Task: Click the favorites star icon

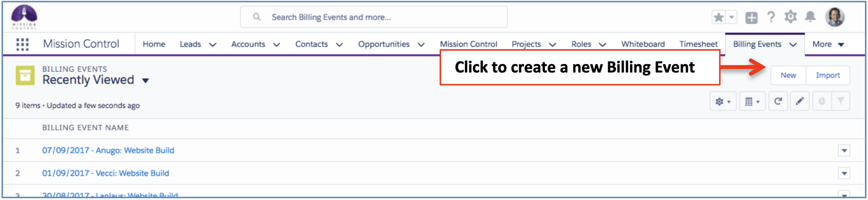Action: pyautogui.click(x=718, y=17)
